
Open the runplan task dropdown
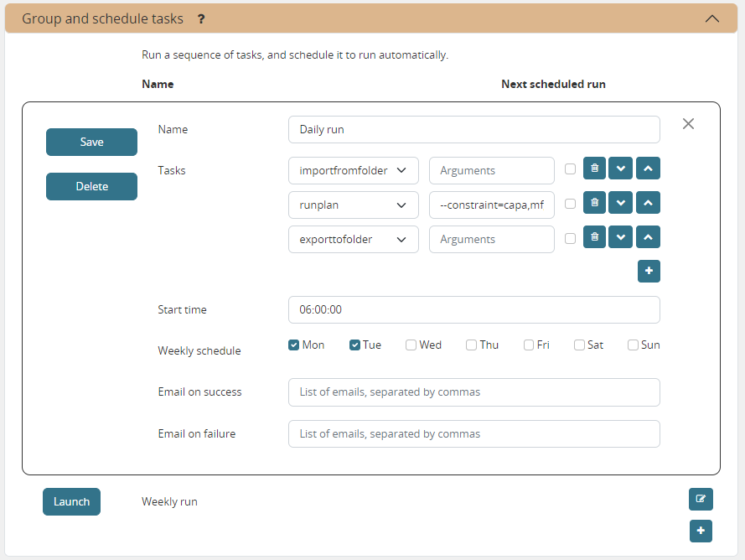(353, 203)
